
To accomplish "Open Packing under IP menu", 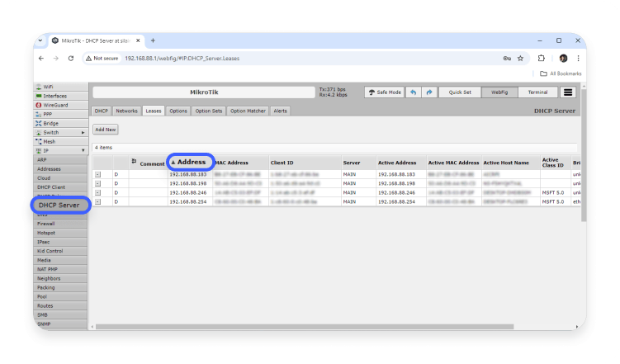I will 60,287.
